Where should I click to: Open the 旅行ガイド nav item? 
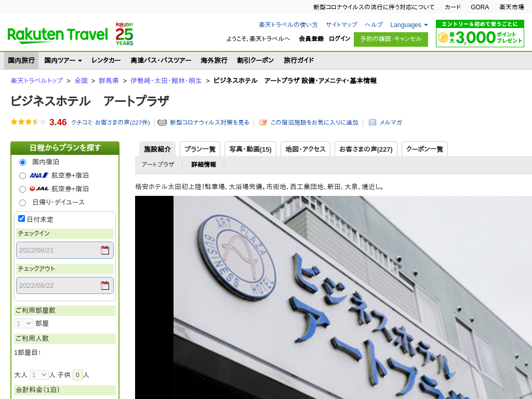click(x=299, y=60)
